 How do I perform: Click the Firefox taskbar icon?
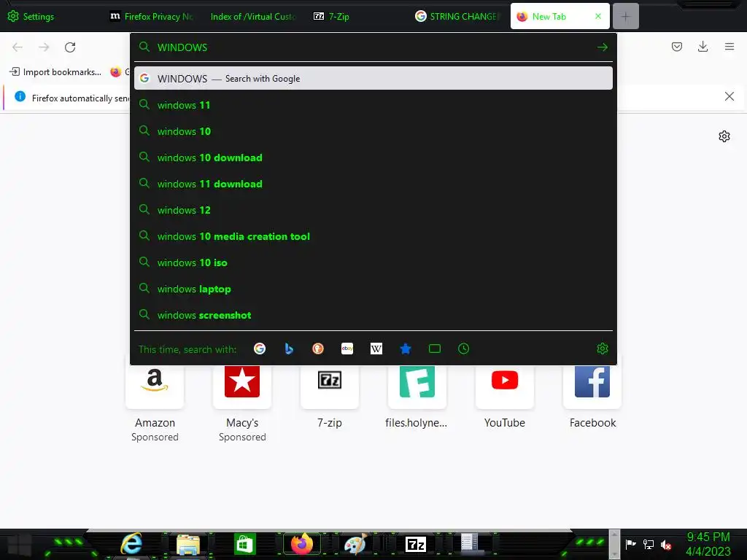coord(301,544)
